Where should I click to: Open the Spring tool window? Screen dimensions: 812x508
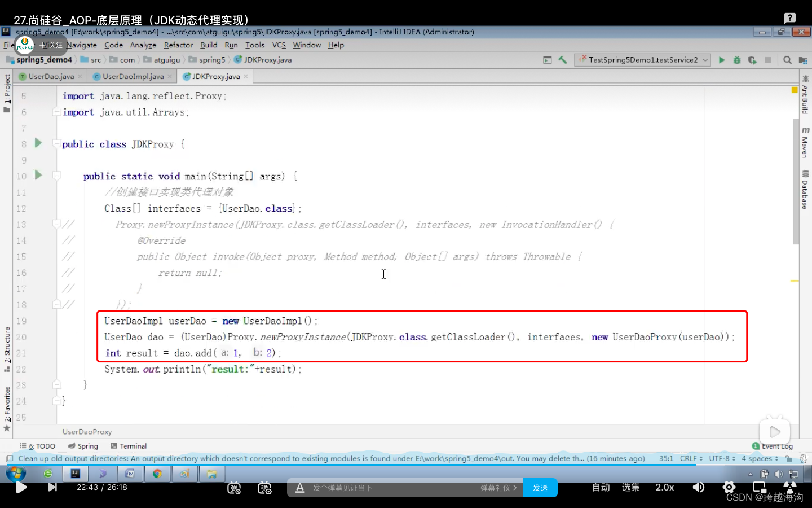(83, 446)
